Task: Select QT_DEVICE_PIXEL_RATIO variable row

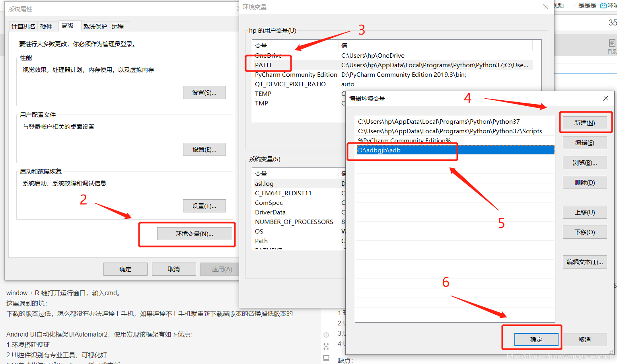Action: click(392, 84)
